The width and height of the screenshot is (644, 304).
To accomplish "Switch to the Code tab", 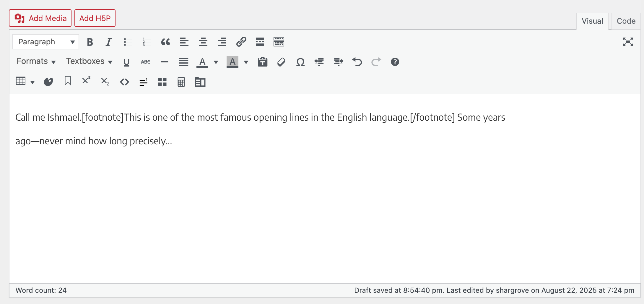I will 626,21.
